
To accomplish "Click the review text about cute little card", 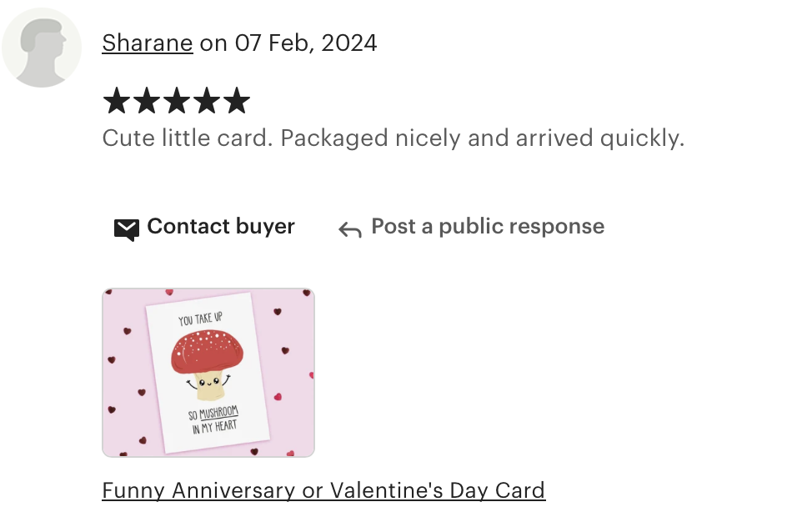I will pos(393,138).
